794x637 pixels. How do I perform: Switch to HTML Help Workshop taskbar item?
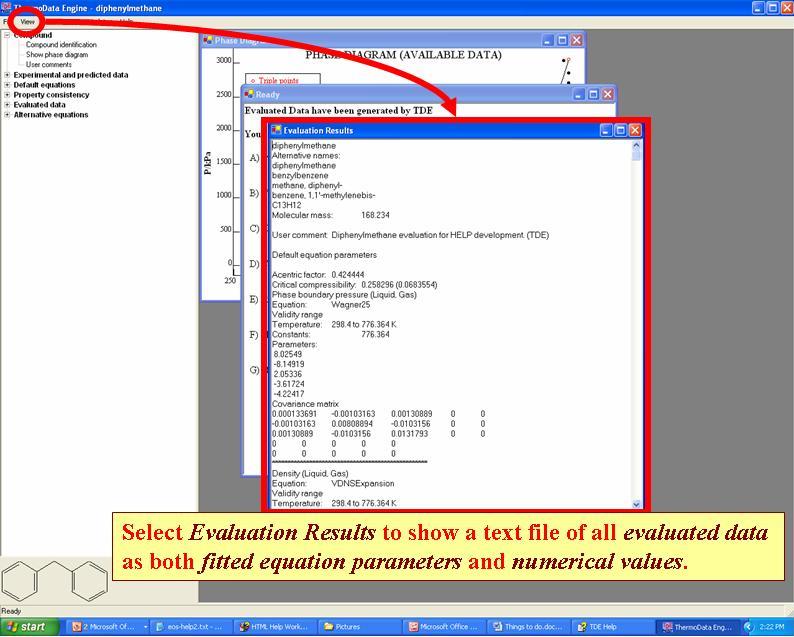pos(274,627)
